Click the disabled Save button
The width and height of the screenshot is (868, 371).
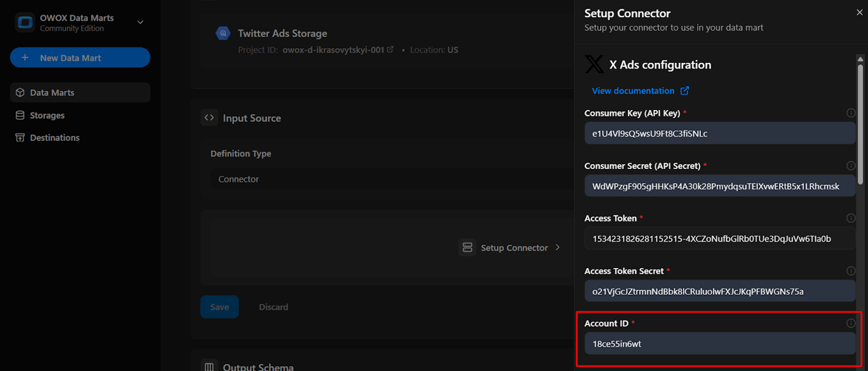pos(220,307)
